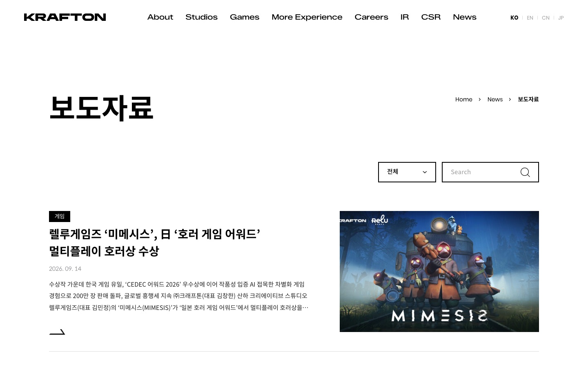Switch language to JP
Image resolution: width=588 pixels, height=368 pixels.
(x=561, y=18)
